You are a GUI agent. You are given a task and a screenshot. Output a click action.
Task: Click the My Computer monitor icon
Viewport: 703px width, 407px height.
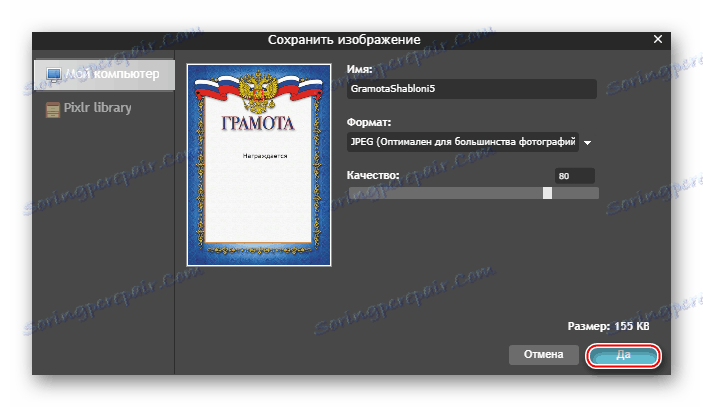pyautogui.click(x=54, y=74)
